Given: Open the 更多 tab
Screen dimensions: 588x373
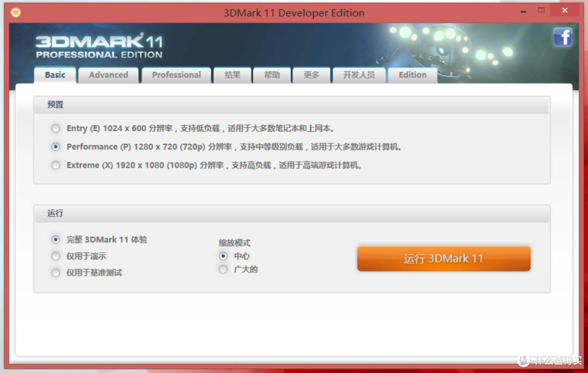Looking at the screenshot, I should point(311,75).
